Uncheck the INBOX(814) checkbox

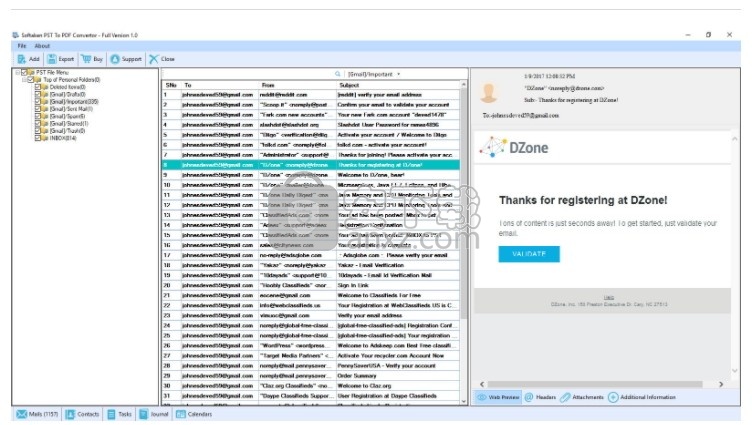click(x=37, y=138)
